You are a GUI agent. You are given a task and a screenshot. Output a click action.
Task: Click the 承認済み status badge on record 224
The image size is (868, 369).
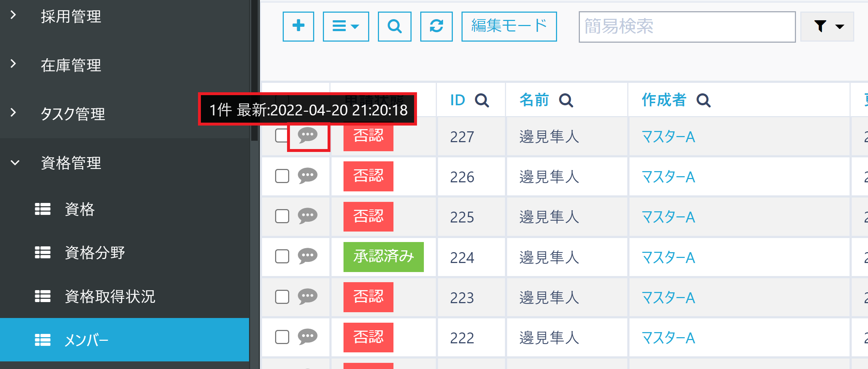click(383, 257)
